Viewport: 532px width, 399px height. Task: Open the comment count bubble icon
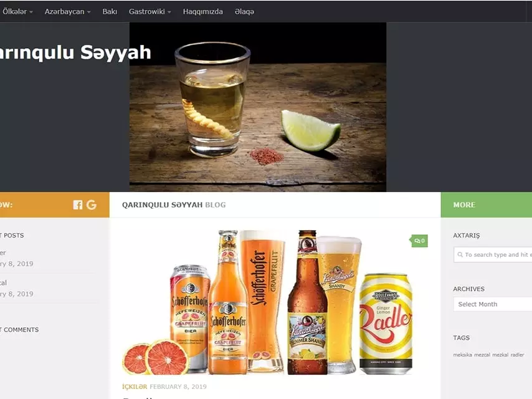click(419, 241)
